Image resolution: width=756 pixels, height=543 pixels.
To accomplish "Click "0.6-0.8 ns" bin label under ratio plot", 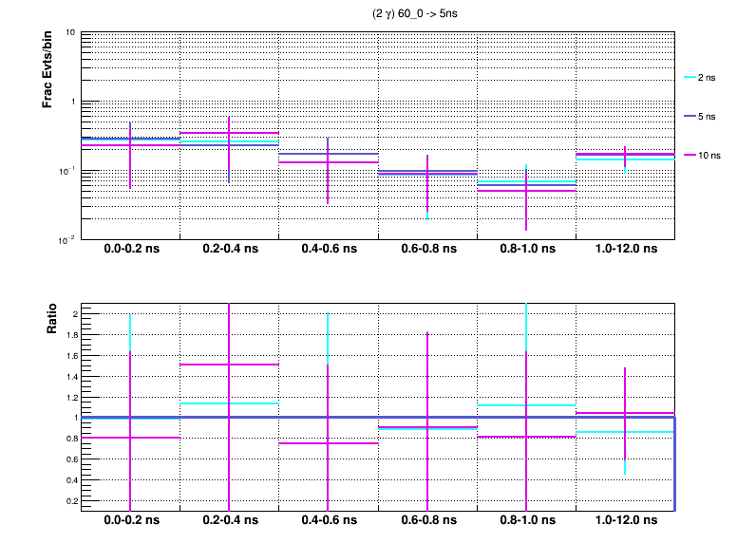I will pyautogui.click(x=426, y=521).
